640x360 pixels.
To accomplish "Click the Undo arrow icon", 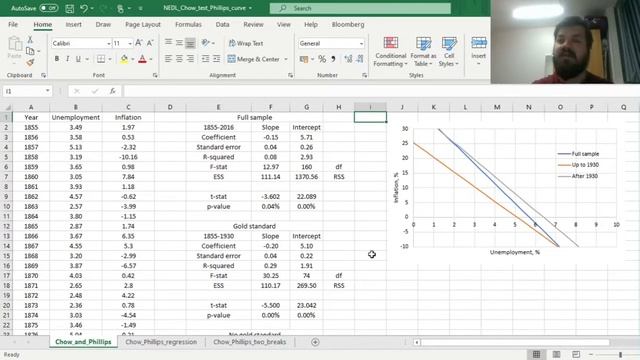I will pyautogui.click(x=84, y=8).
